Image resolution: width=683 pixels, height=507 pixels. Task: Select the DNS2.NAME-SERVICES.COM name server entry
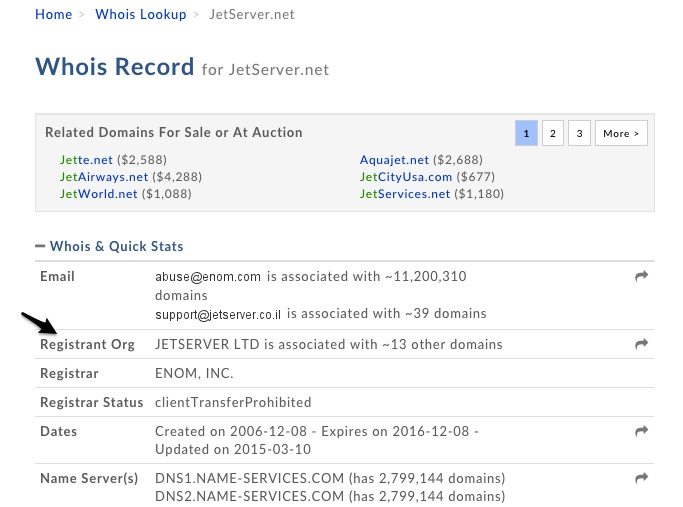coord(250,496)
